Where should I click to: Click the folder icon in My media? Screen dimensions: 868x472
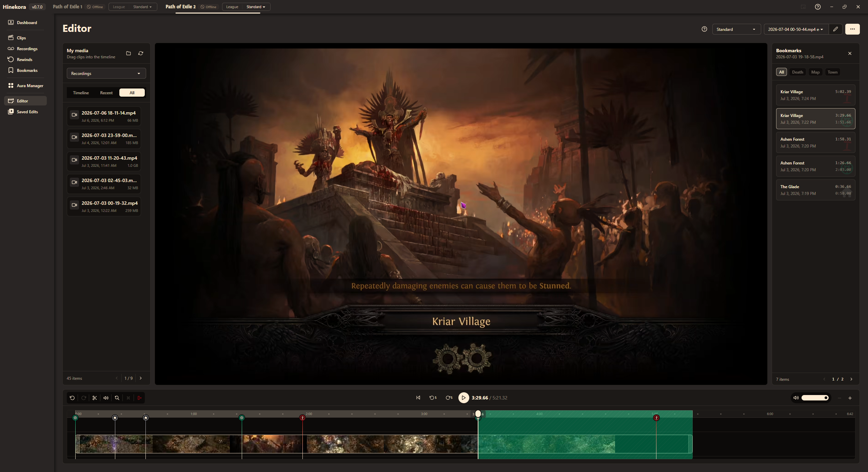click(129, 53)
